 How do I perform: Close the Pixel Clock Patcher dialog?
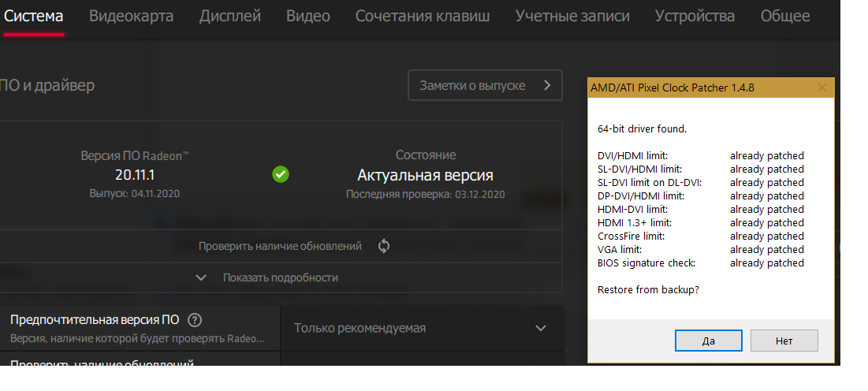tap(822, 88)
